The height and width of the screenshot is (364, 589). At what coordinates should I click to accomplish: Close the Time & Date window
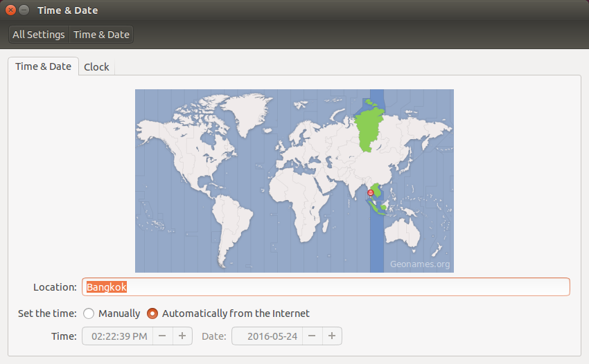(10, 10)
